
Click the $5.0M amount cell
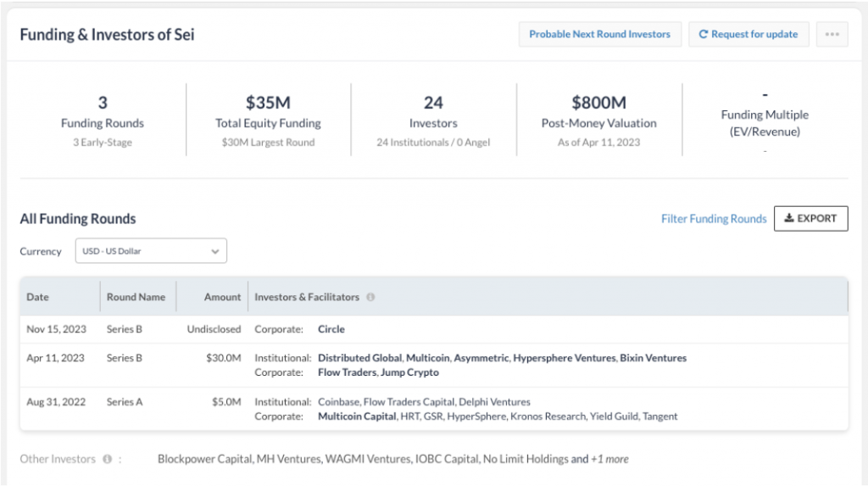pyautogui.click(x=226, y=401)
